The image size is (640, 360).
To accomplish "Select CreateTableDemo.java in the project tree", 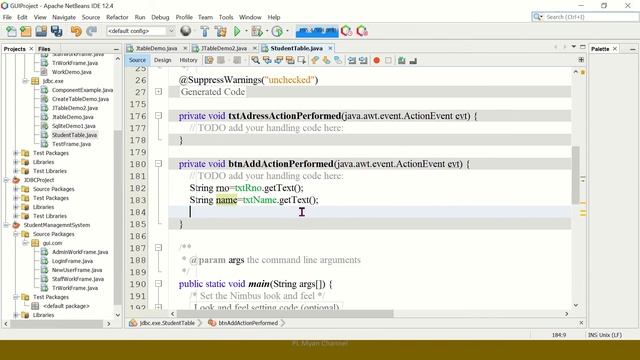I will tap(80, 99).
